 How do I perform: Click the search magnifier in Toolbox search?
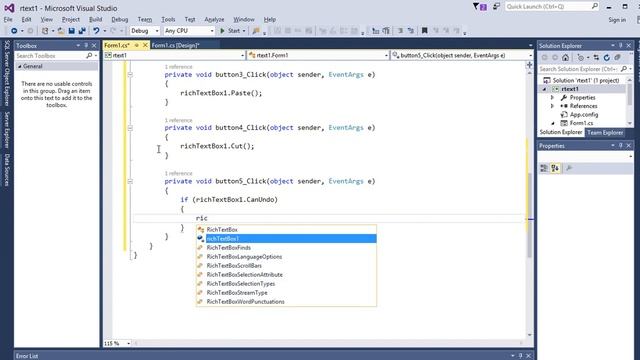pyautogui.click(x=89, y=56)
